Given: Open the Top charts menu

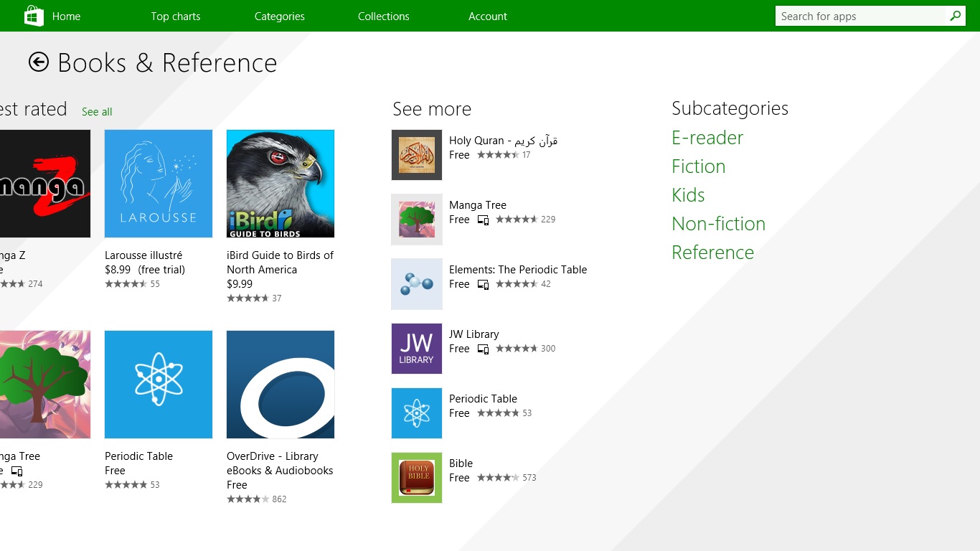Looking at the screenshot, I should (176, 16).
